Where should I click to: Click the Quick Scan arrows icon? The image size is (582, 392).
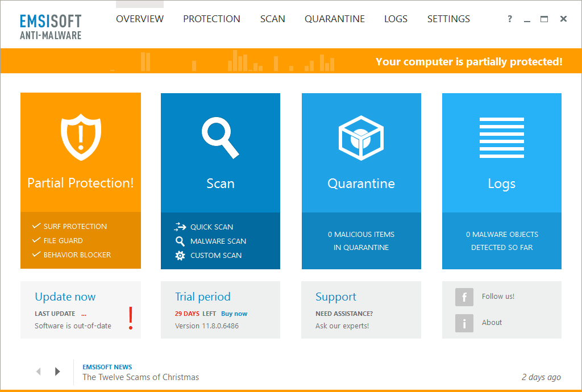point(180,227)
